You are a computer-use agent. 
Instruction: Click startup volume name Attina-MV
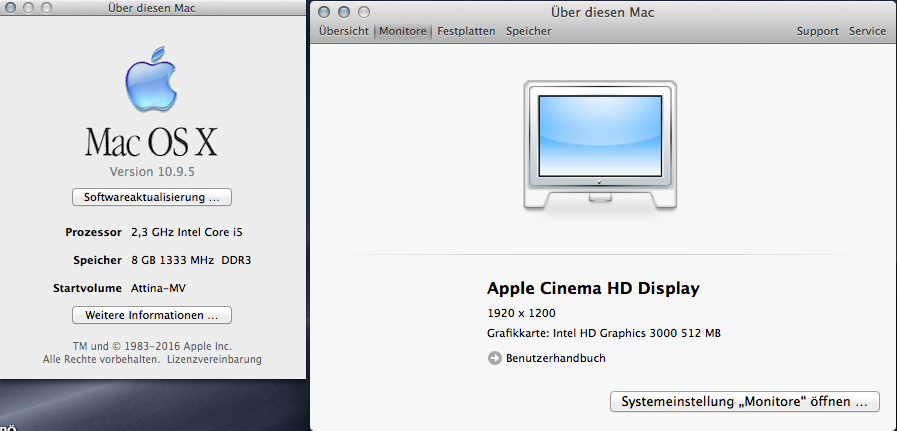(158, 288)
